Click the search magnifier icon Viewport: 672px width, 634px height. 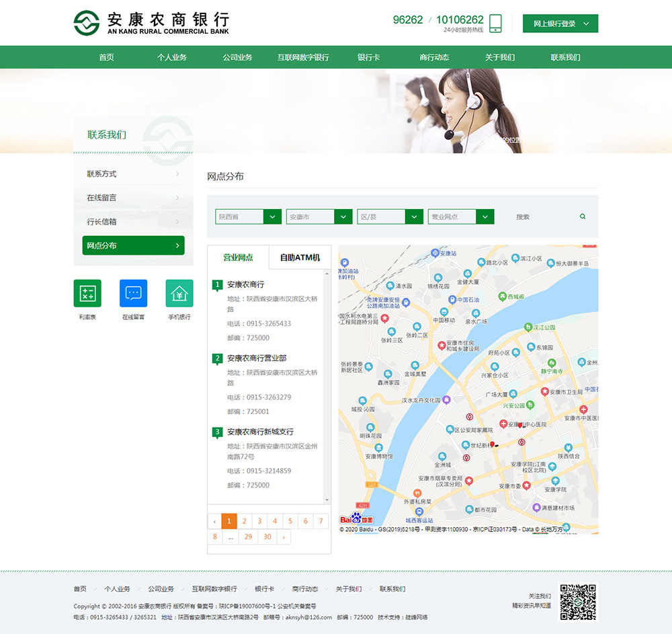[x=583, y=216]
